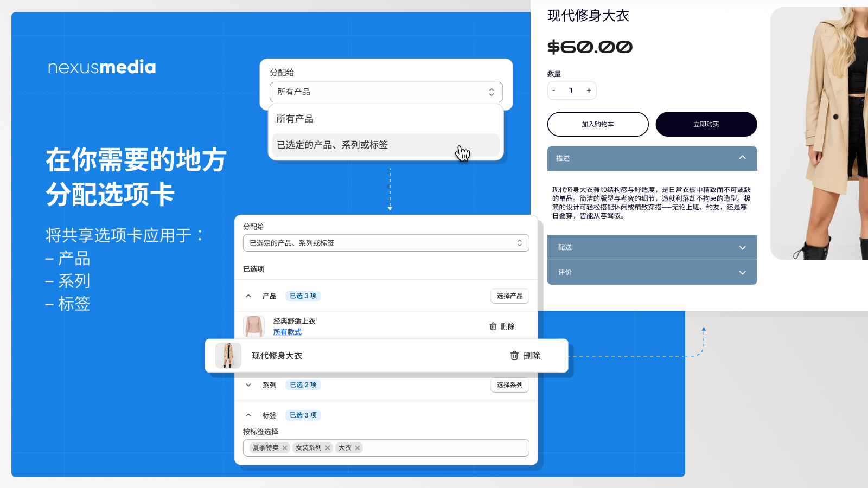Open the 所有款式 link under 经典舒适上衣

coord(287,332)
